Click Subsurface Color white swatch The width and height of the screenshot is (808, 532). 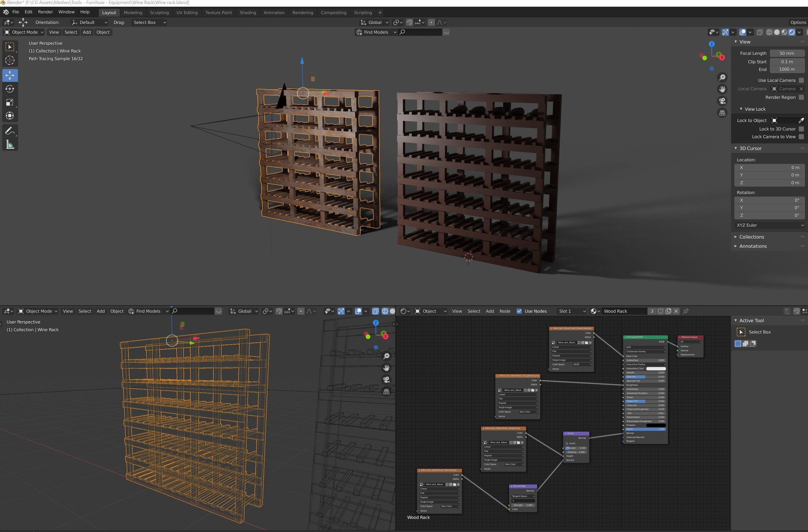coord(656,369)
